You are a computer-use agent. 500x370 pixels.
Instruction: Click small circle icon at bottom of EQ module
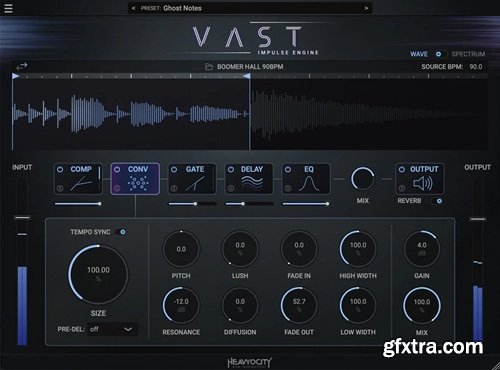point(288,189)
